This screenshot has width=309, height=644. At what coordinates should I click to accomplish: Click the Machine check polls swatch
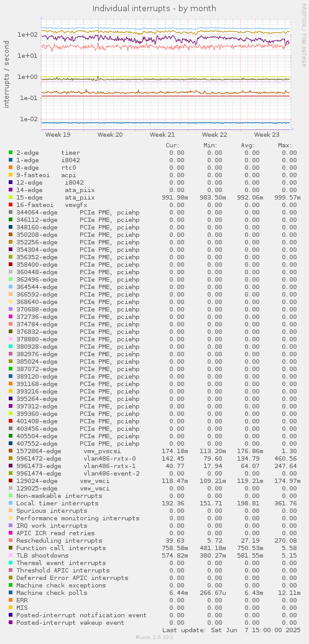[x=11, y=592]
